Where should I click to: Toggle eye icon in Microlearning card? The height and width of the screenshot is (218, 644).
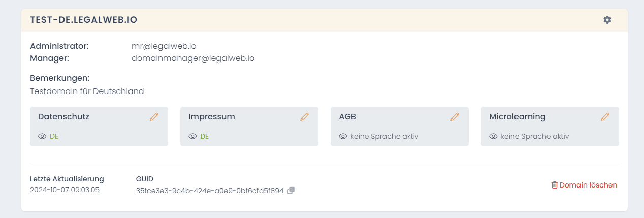point(493,136)
